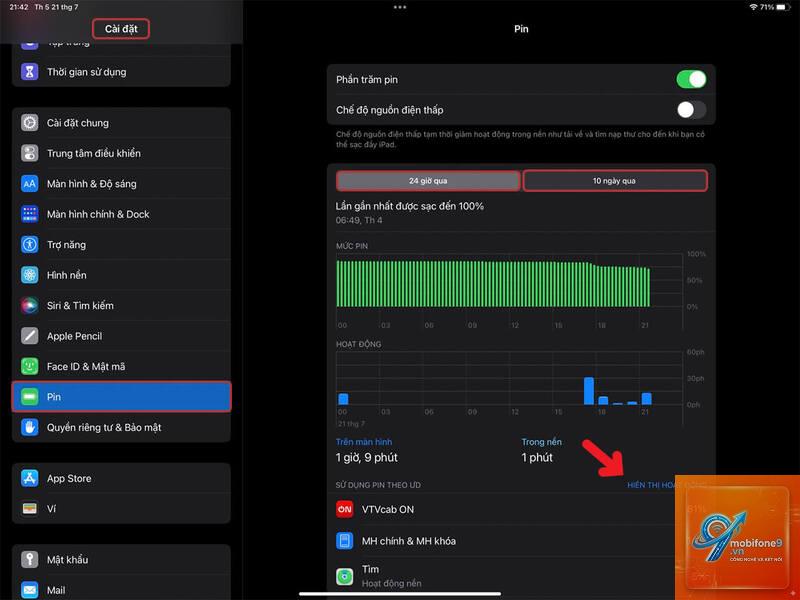This screenshot has width=800, height=600.
Task: Open Màn hình & Độ sáng settings
Action: tap(121, 184)
